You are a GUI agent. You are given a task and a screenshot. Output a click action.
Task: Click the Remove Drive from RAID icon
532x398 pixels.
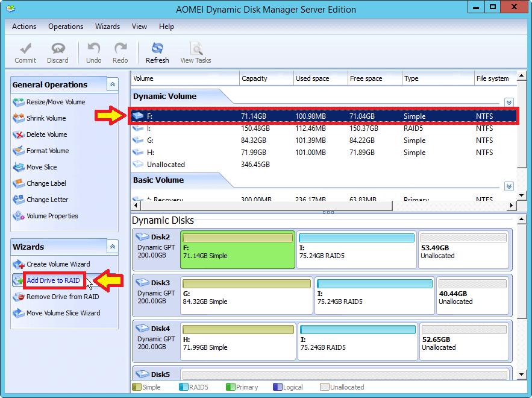(19, 297)
